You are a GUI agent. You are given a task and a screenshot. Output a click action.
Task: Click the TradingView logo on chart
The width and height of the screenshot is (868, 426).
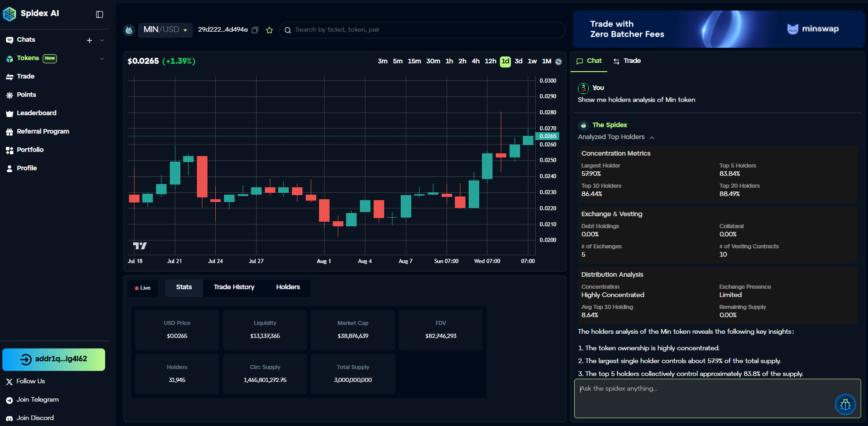(140, 246)
